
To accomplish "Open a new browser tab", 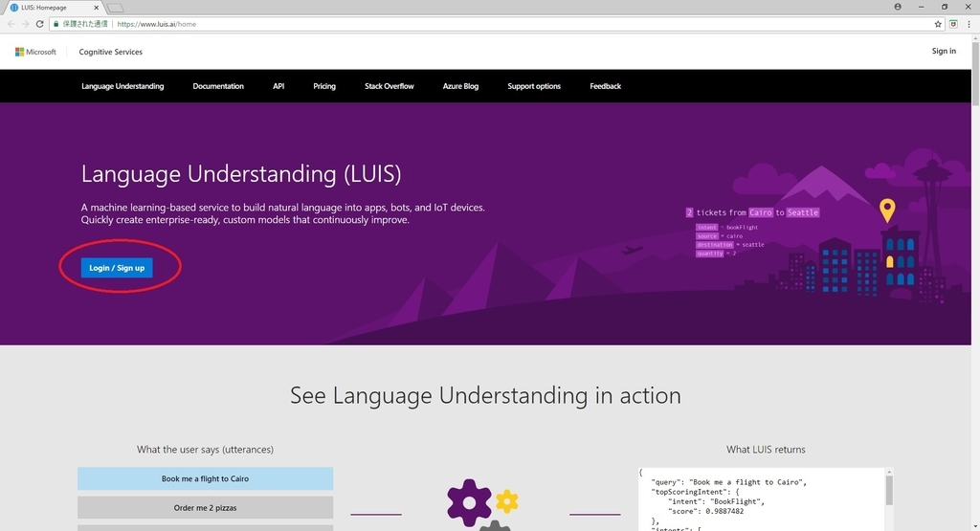I will (116, 8).
